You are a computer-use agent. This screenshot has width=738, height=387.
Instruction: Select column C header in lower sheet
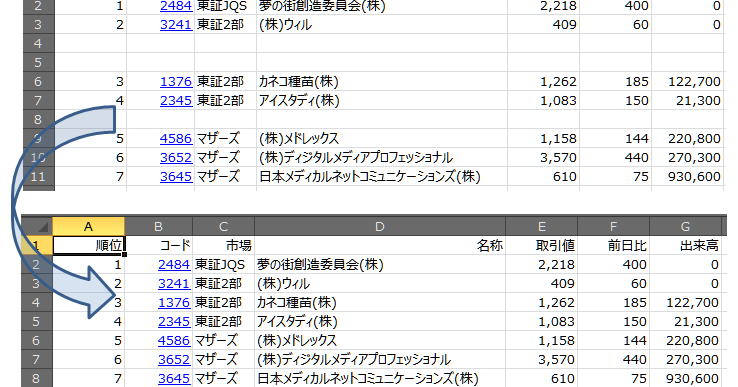[224, 226]
